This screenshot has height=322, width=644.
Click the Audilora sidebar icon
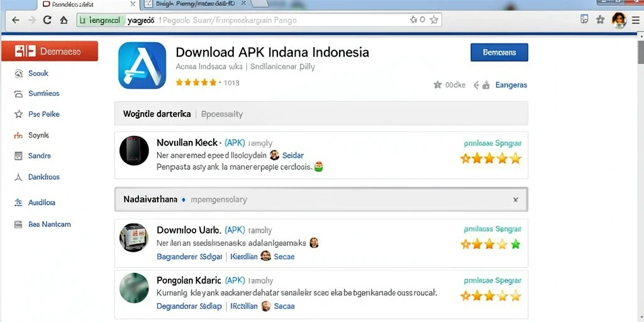pyautogui.click(x=18, y=203)
